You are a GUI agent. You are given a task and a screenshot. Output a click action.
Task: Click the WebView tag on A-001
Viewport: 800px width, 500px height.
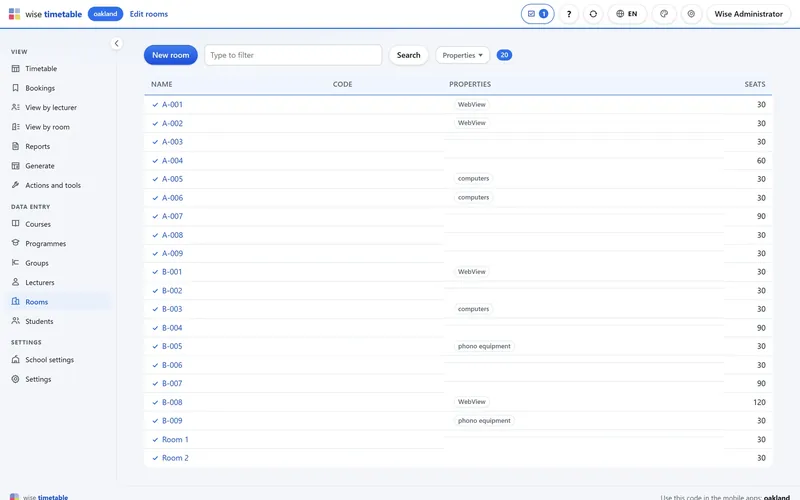point(471,105)
